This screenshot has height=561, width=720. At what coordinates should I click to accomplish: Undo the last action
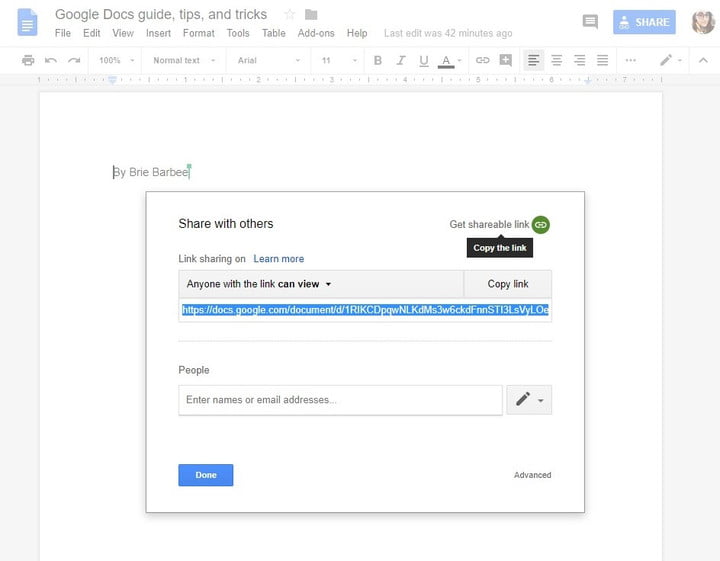tap(51, 60)
